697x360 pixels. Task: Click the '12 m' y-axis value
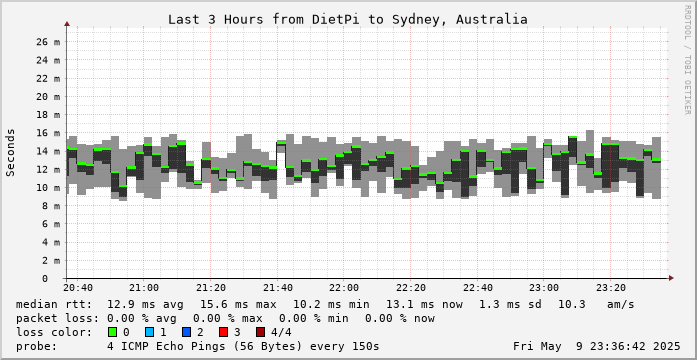pos(48,169)
